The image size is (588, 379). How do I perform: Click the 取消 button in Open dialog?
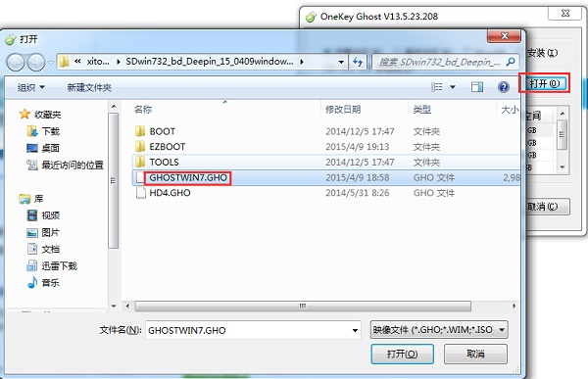(475, 354)
